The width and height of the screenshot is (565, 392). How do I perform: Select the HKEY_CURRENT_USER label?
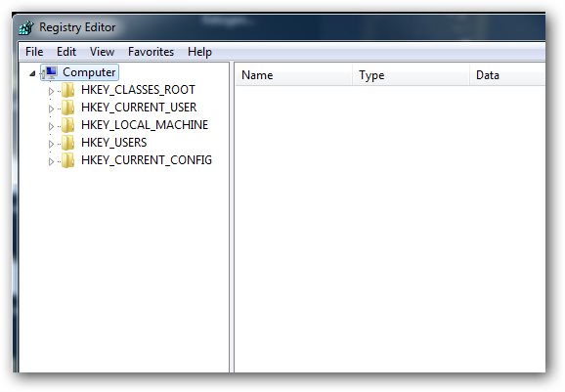tap(139, 108)
